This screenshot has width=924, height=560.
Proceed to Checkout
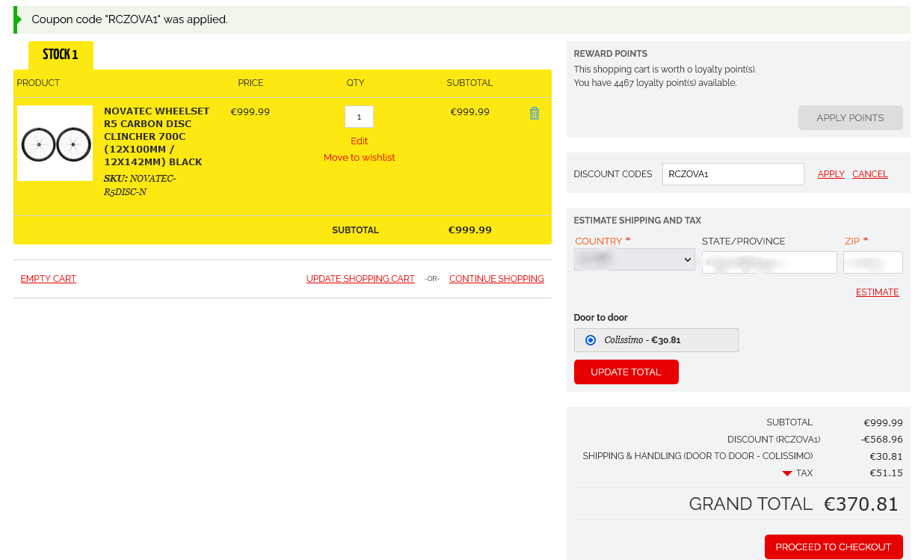coord(833,547)
